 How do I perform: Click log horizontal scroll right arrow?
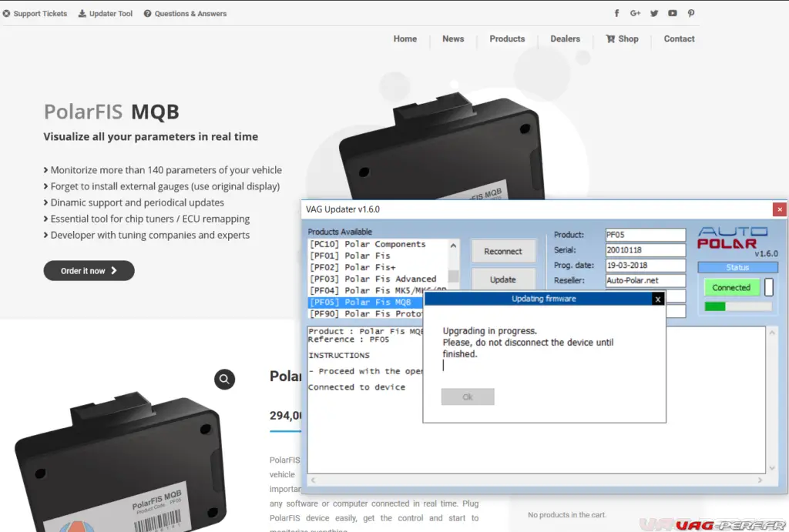click(x=760, y=480)
